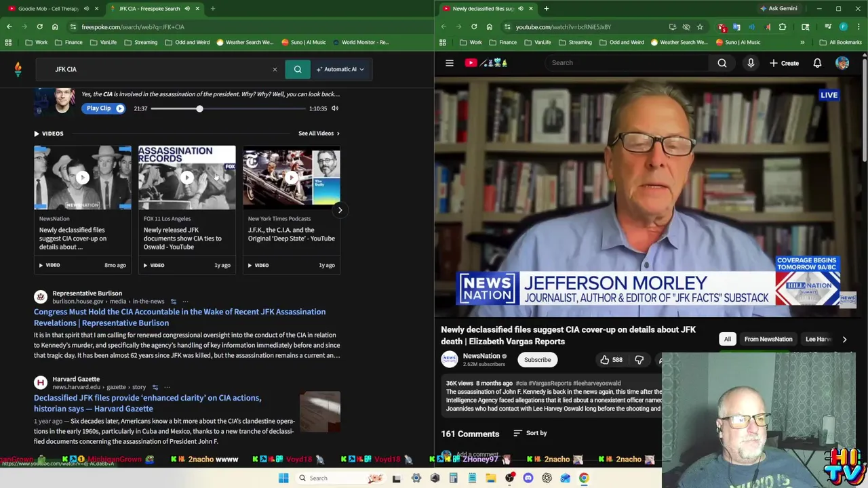Open Suno AI Music bookmark in left window
868x488 pixels.
[x=304, y=42]
